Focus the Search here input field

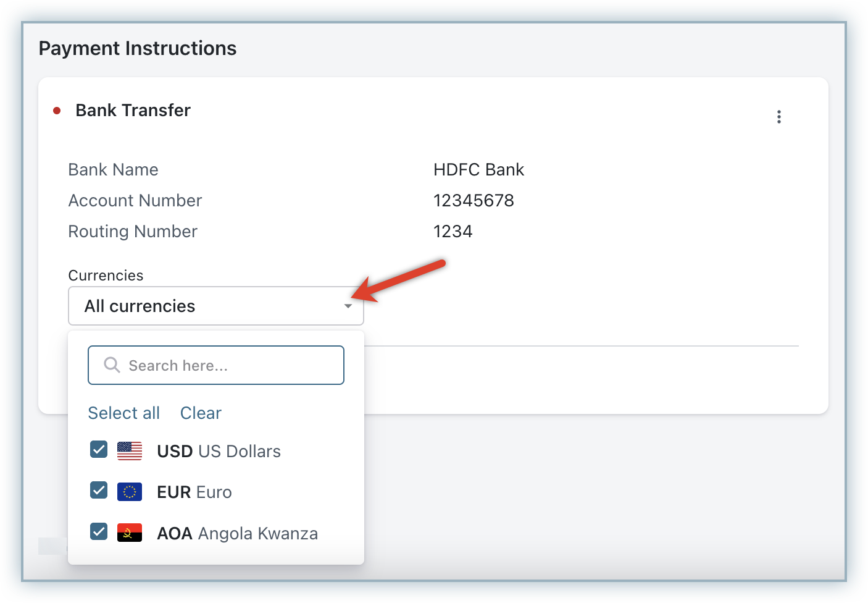(x=228, y=365)
